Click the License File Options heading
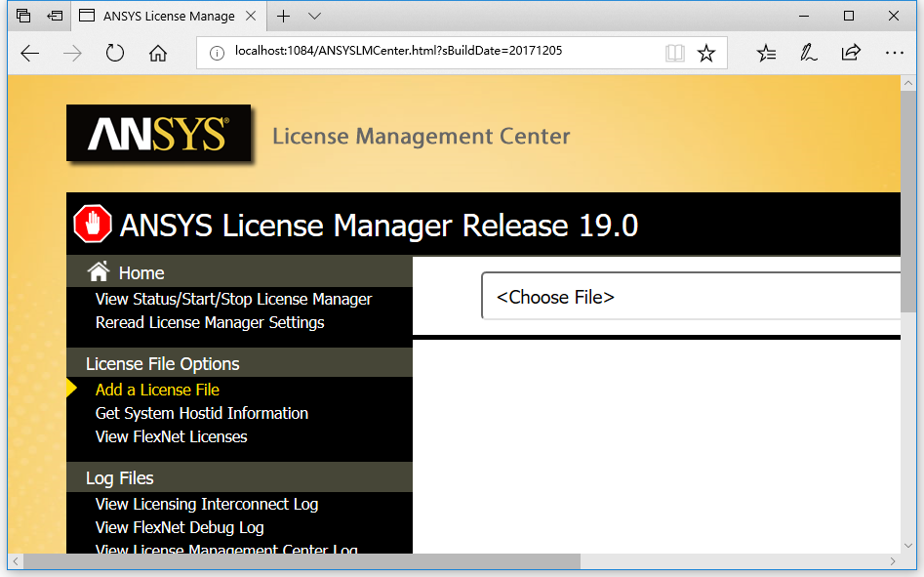924x577 pixels. click(x=163, y=364)
